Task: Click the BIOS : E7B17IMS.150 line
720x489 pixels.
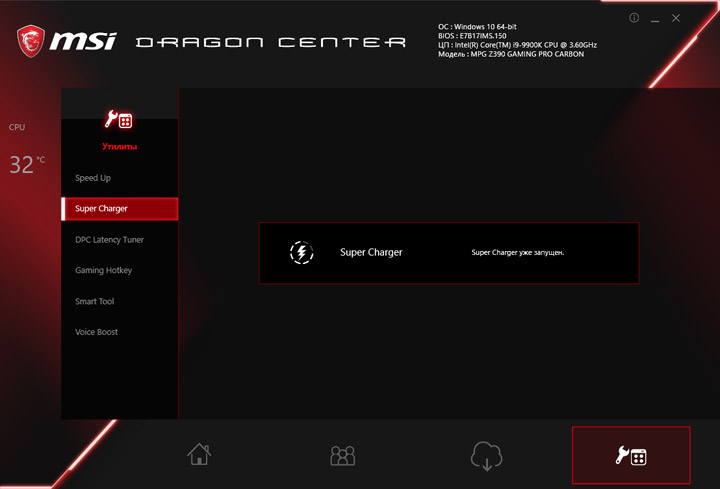Action: coord(472,36)
